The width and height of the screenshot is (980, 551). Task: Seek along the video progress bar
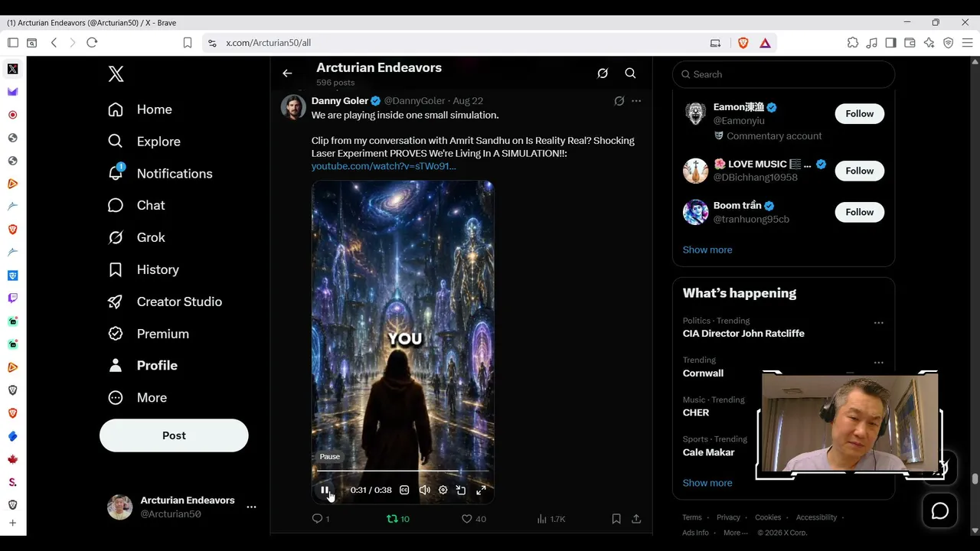[x=403, y=471]
